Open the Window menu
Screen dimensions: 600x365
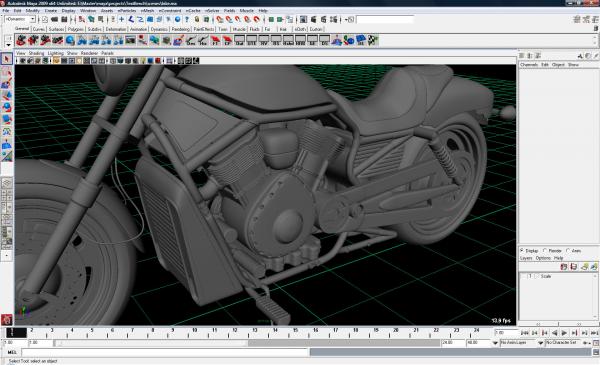88,11
